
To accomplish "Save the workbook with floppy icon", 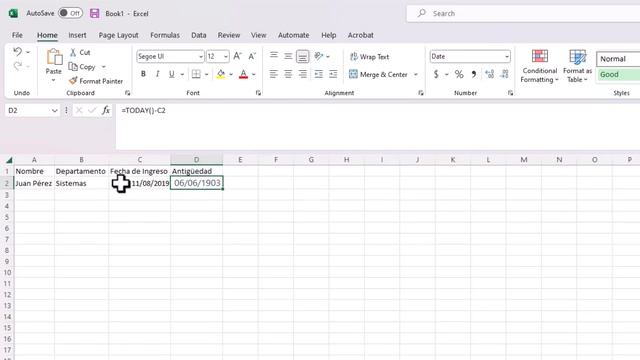I will [95, 13].
